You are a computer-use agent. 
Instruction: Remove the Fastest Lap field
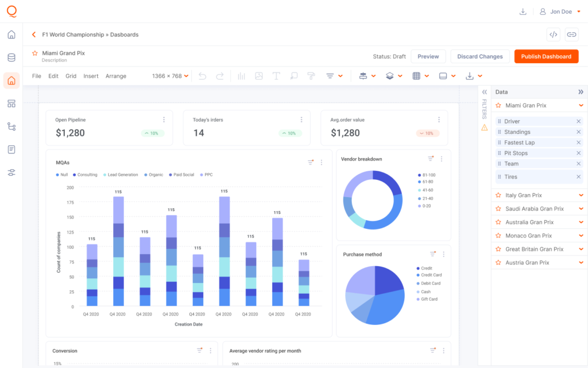(578, 143)
